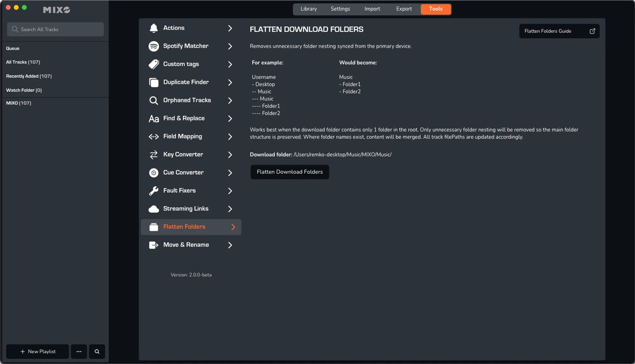Screen dimensions: 635x364
Task: Open the Move & Rename section
Action: pos(186,245)
